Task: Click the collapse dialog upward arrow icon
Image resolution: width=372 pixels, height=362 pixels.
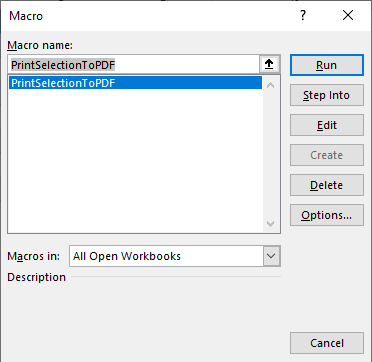Action: (x=269, y=65)
